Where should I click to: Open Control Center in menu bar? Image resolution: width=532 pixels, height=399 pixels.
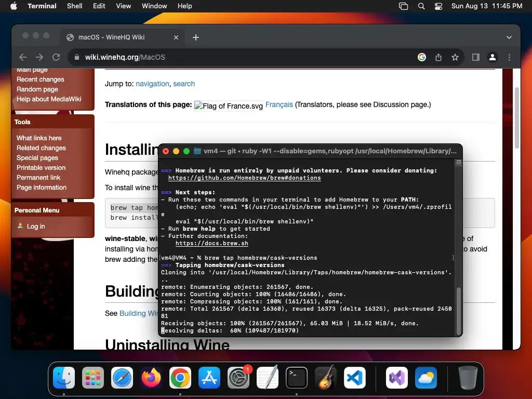point(438,6)
